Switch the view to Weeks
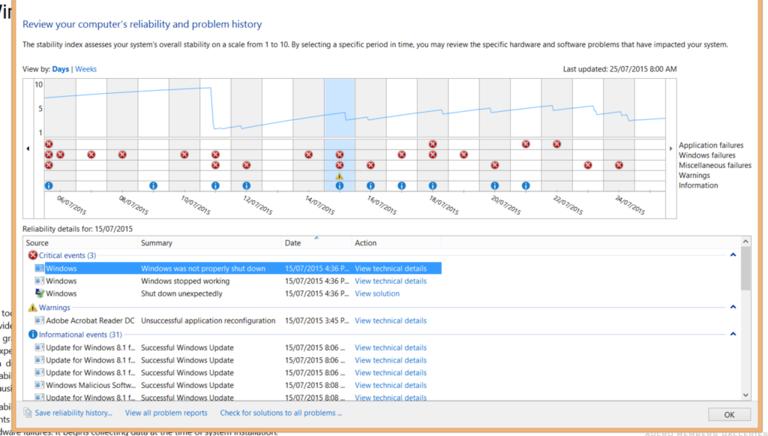 pos(86,69)
